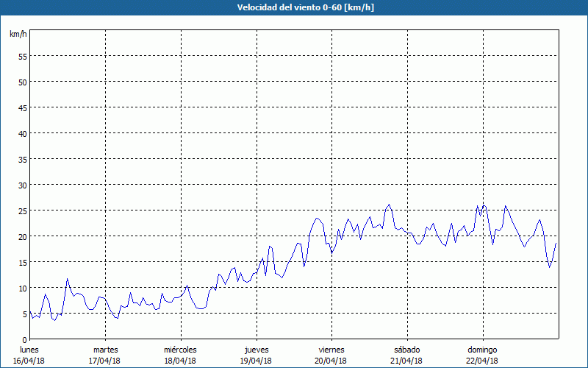
Task: Click the chart title 'Velocidad del viento 0-60'
Action: pos(294,7)
